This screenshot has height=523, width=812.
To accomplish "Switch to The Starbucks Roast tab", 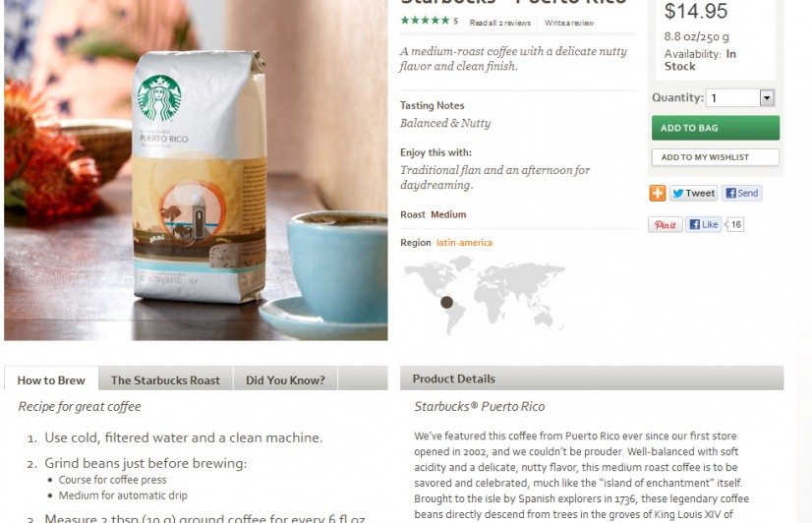I will click(165, 380).
